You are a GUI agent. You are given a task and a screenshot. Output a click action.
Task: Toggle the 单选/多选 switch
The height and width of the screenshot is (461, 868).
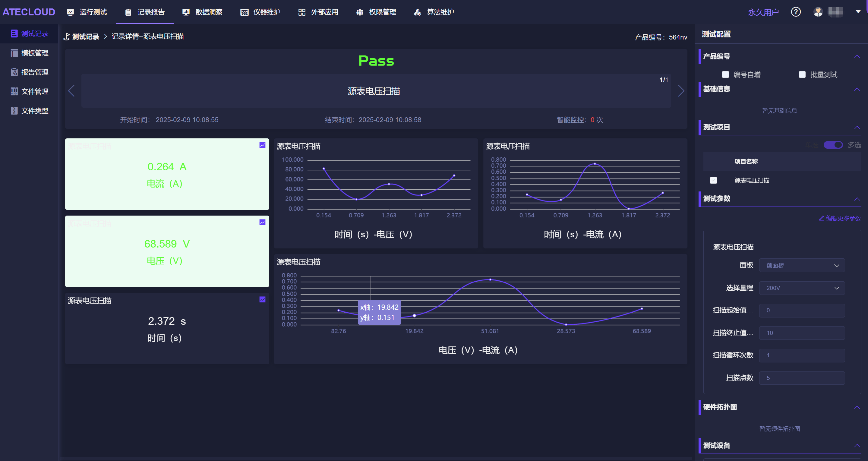pos(833,145)
